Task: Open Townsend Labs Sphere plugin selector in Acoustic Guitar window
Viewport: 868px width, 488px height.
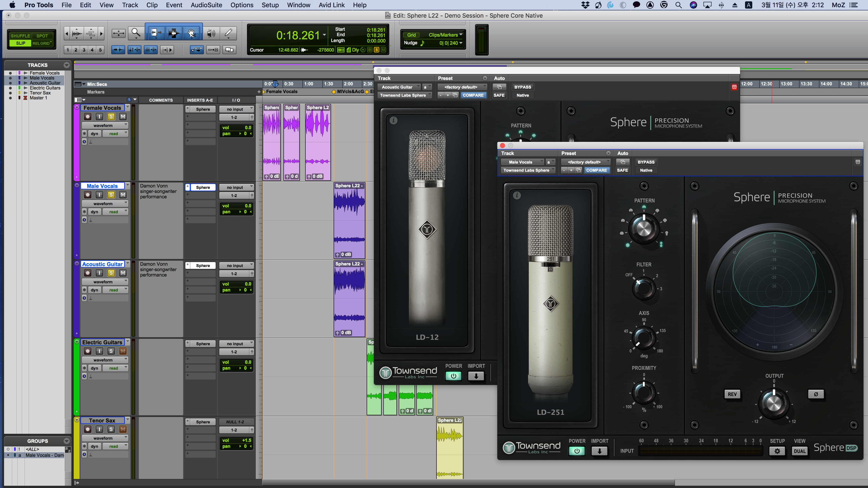Action: point(405,95)
